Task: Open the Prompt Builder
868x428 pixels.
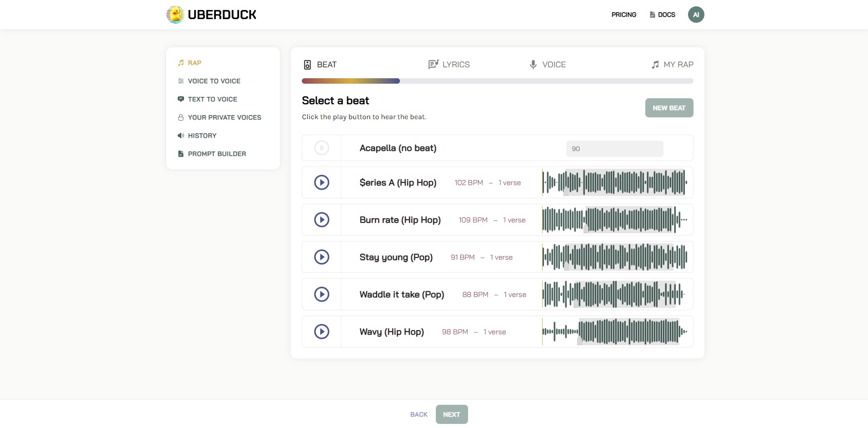Action: coord(217,154)
